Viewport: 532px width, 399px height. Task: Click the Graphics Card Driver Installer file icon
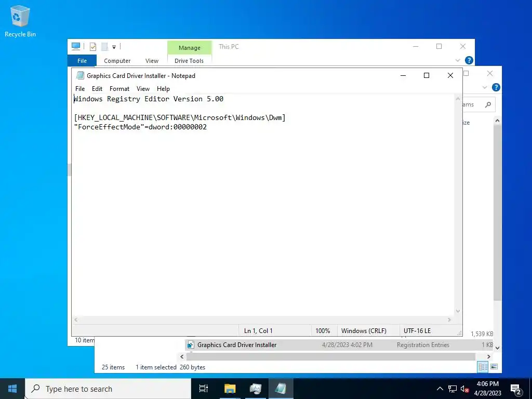(191, 345)
